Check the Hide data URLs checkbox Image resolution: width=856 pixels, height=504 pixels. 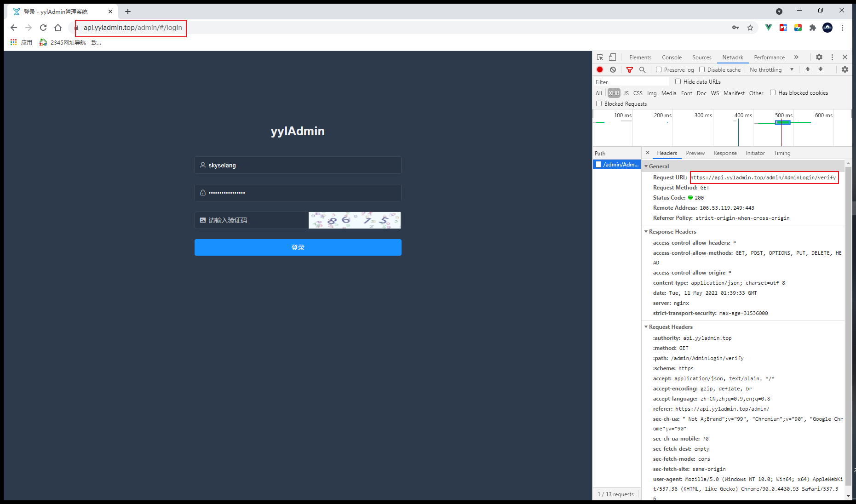pyautogui.click(x=678, y=81)
